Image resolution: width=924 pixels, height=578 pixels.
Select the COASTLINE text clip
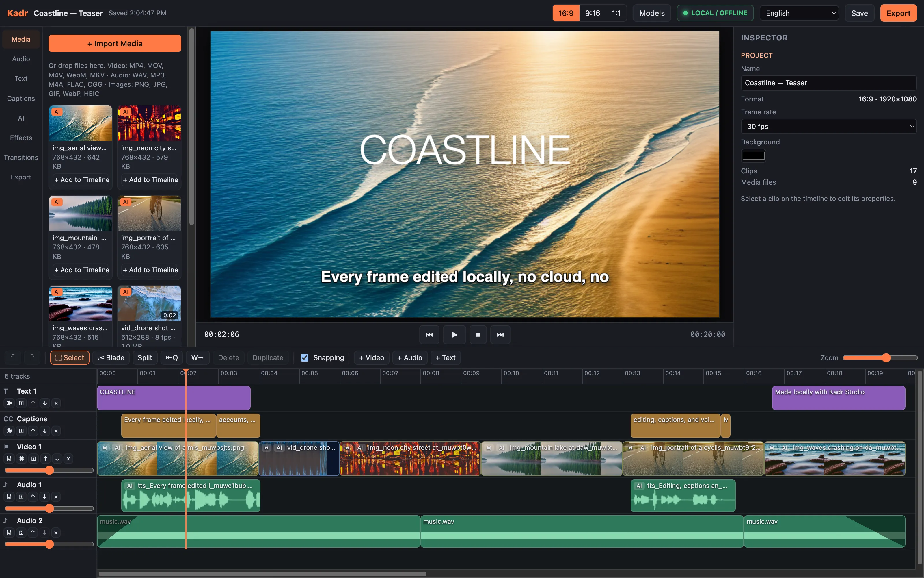tap(174, 398)
